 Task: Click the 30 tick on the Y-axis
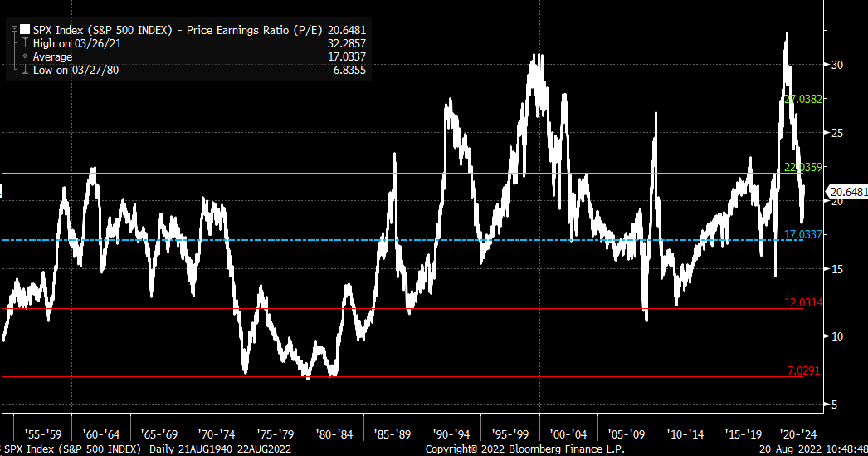coord(837,65)
